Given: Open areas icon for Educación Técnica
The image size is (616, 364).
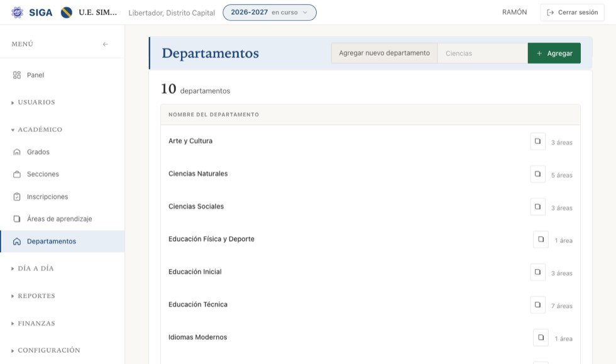Looking at the screenshot, I should coord(538,305).
